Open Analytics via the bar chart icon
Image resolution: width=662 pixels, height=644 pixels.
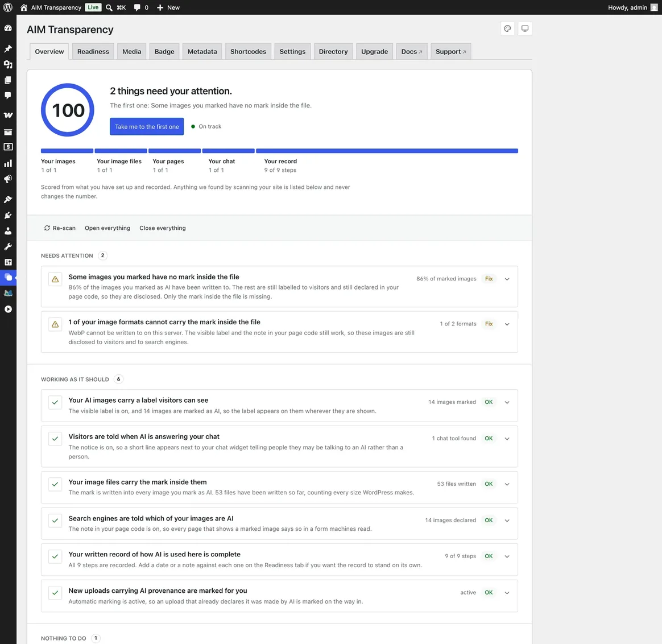[x=8, y=163]
